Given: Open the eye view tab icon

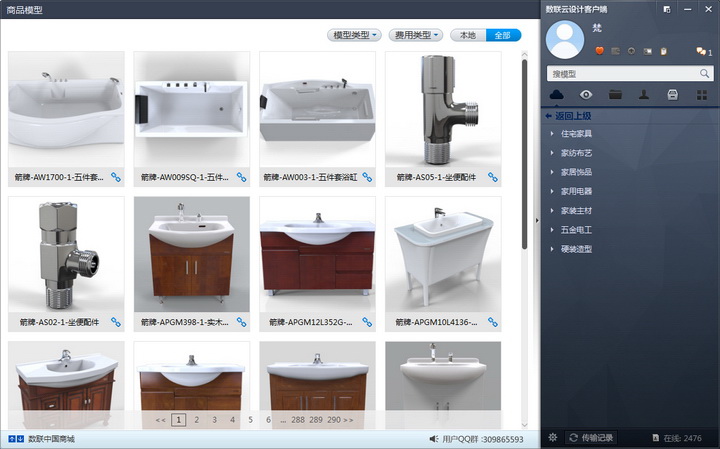Looking at the screenshot, I should [x=585, y=95].
